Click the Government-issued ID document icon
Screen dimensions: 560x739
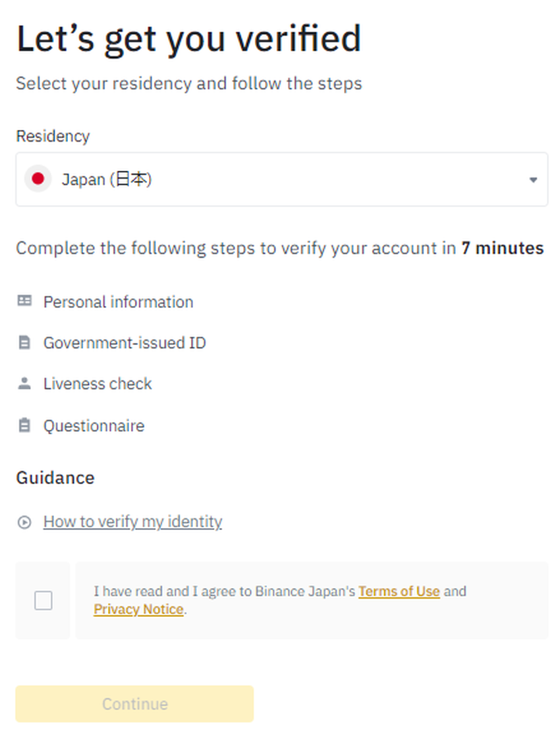pos(24,343)
